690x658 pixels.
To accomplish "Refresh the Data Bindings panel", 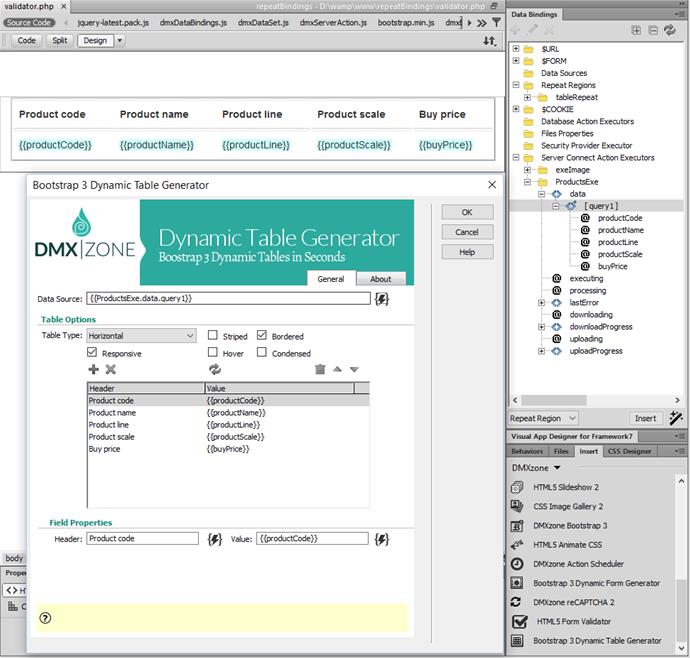I will (670, 30).
